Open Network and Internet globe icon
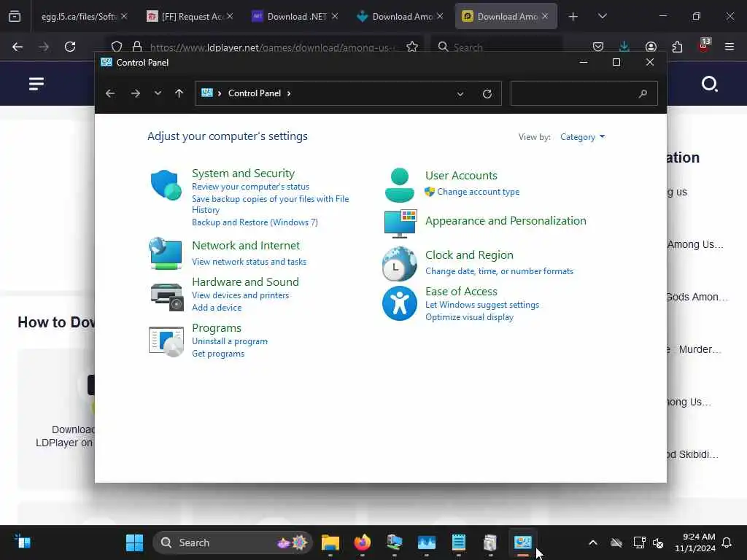 point(166,253)
